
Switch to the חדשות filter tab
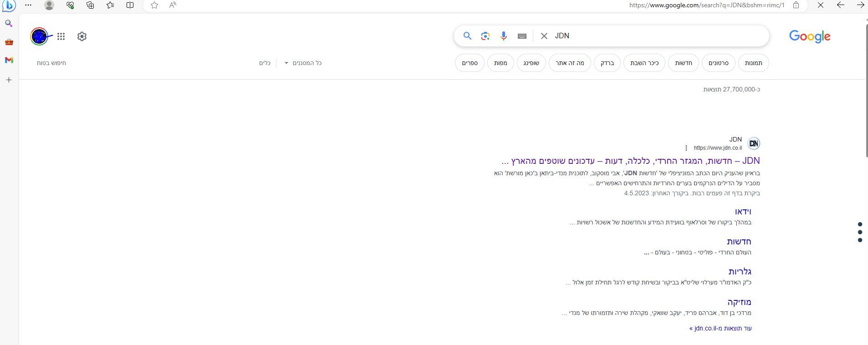point(684,63)
